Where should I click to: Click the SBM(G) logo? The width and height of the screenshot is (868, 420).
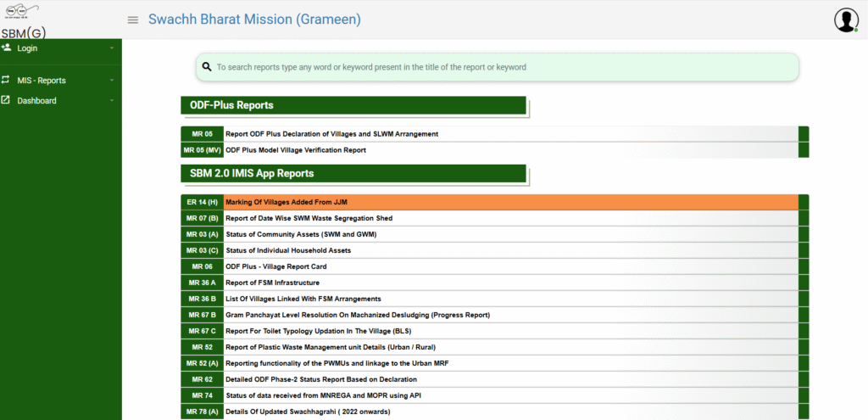coord(24,20)
